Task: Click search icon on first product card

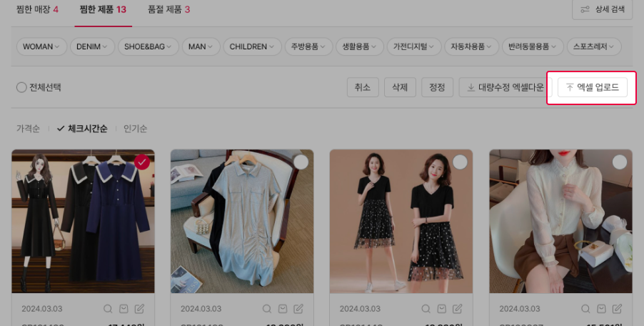Action: click(x=108, y=309)
